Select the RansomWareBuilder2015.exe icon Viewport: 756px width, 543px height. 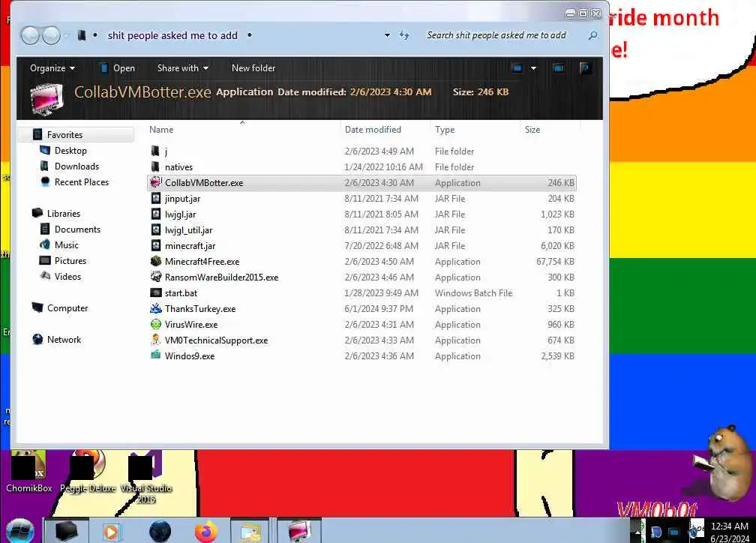coord(155,277)
